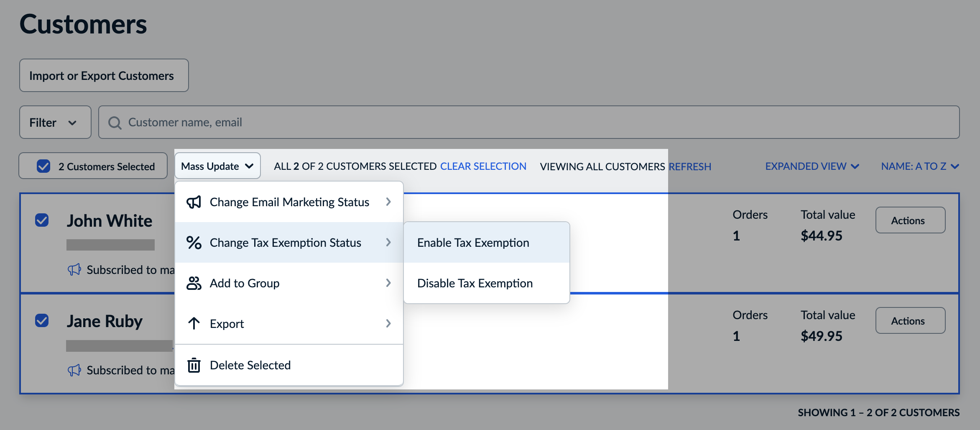Open the Filter dropdown

[x=55, y=123]
